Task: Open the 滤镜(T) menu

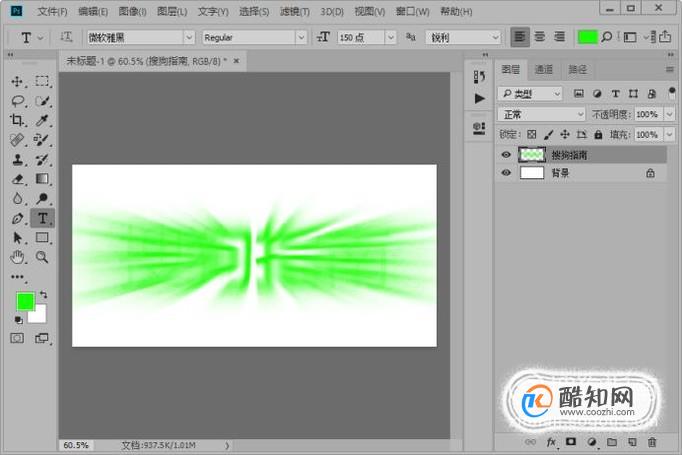Action: point(295,12)
